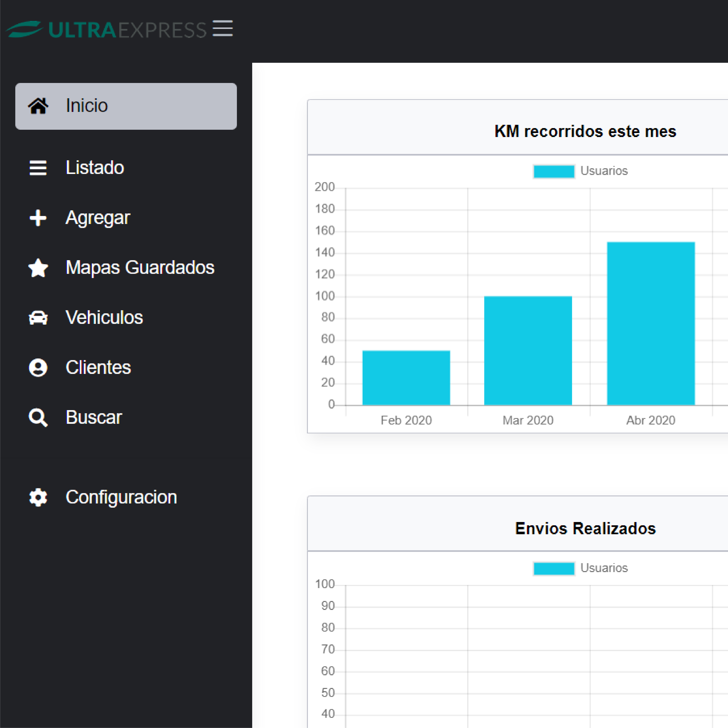Open the Listado menu item
The height and width of the screenshot is (728, 728).
coord(95,168)
